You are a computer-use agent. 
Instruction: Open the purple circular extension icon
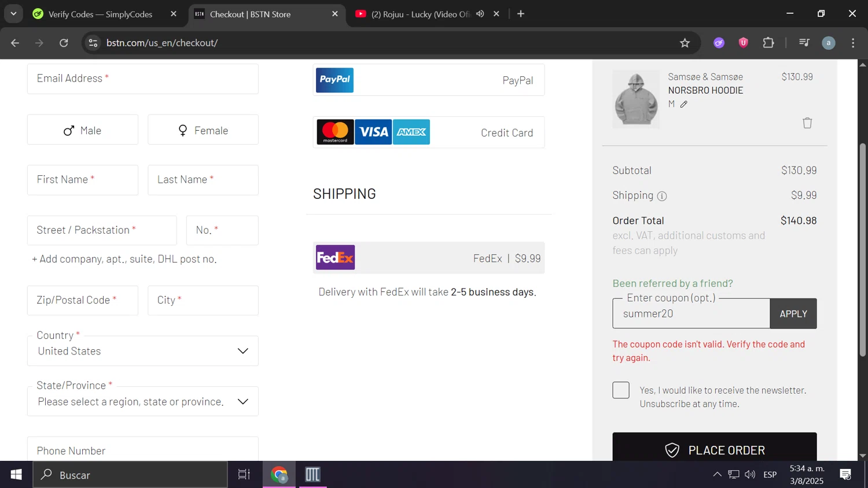[x=719, y=43]
